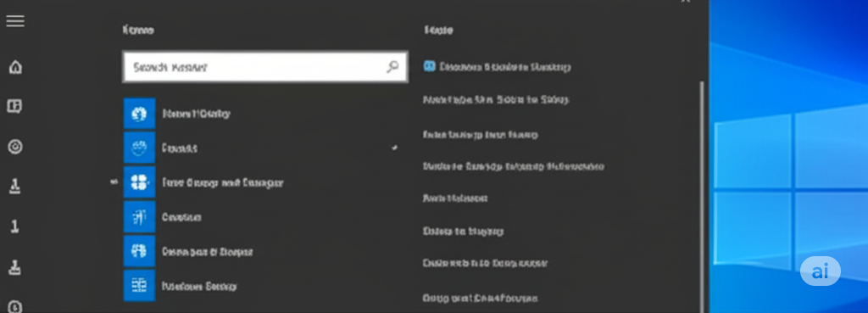Select the smiley face tile
This screenshot has width=868, height=313.
[x=140, y=148]
